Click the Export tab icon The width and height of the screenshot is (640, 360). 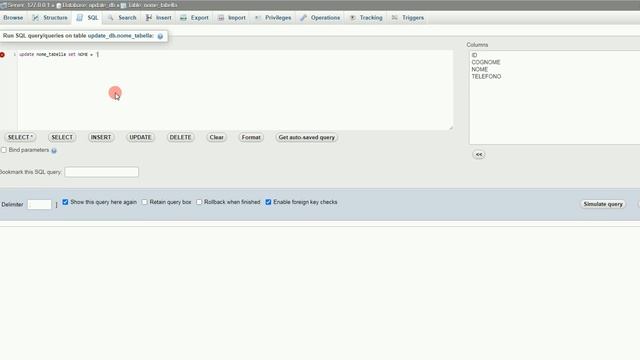tap(183, 18)
